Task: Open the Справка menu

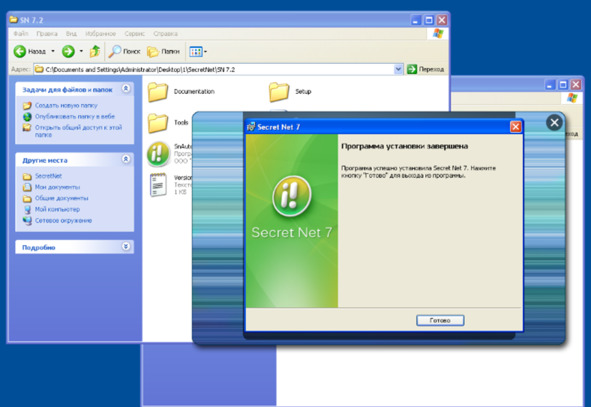Action: coord(165,34)
